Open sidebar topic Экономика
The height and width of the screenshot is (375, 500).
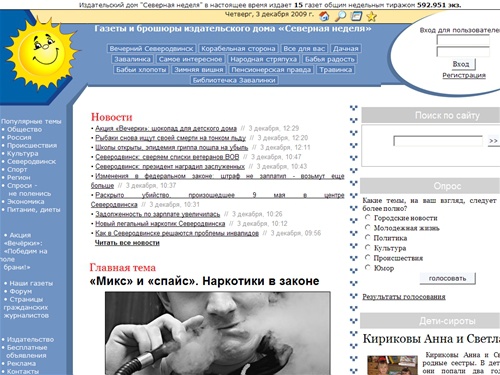click(26, 201)
